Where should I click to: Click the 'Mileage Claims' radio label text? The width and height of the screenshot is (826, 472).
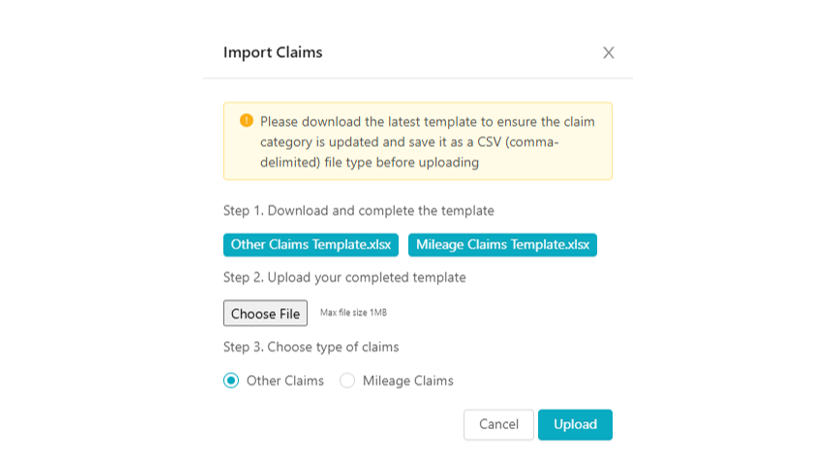(408, 381)
